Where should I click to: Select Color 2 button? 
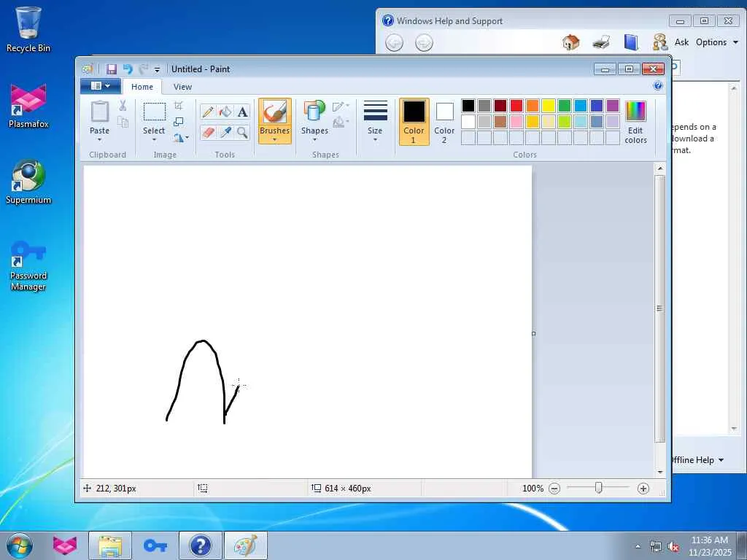click(444, 122)
